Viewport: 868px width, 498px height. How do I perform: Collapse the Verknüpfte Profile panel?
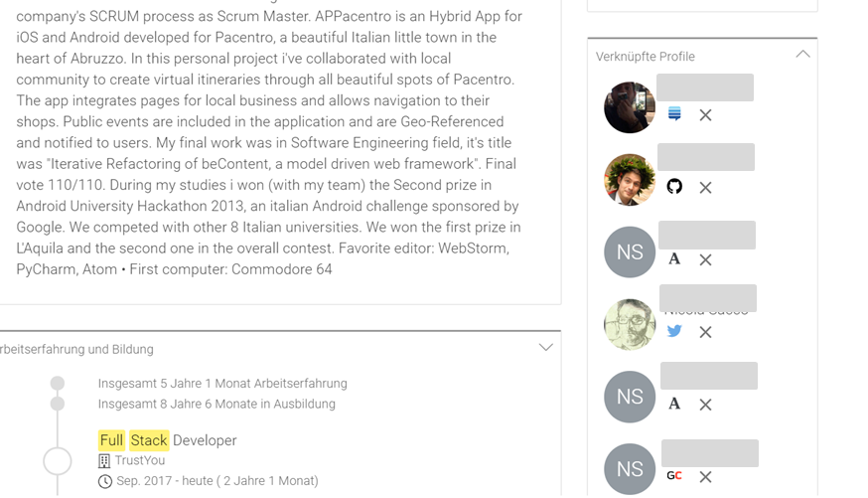[x=802, y=55]
